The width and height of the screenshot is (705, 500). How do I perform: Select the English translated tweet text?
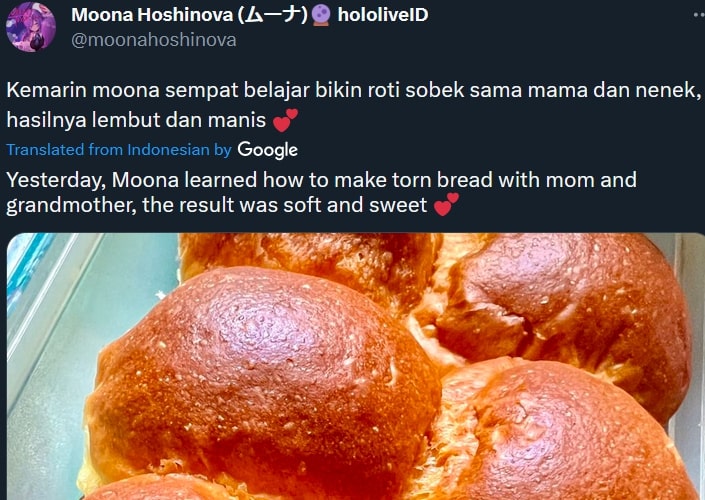[x=321, y=192]
